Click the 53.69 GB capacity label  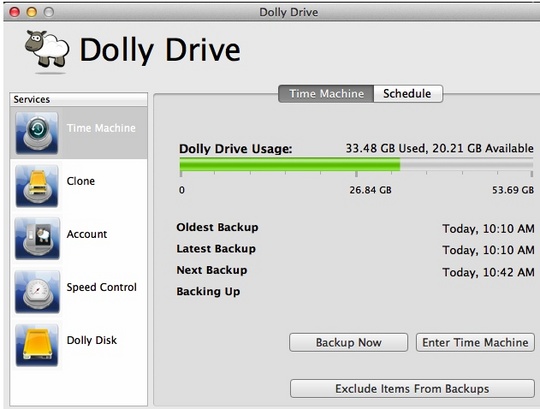513,190
